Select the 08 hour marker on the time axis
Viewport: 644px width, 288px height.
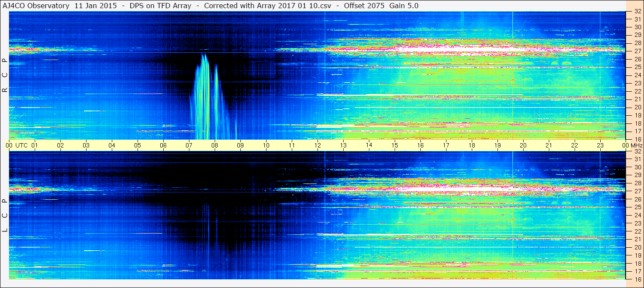tap(215, 145)
